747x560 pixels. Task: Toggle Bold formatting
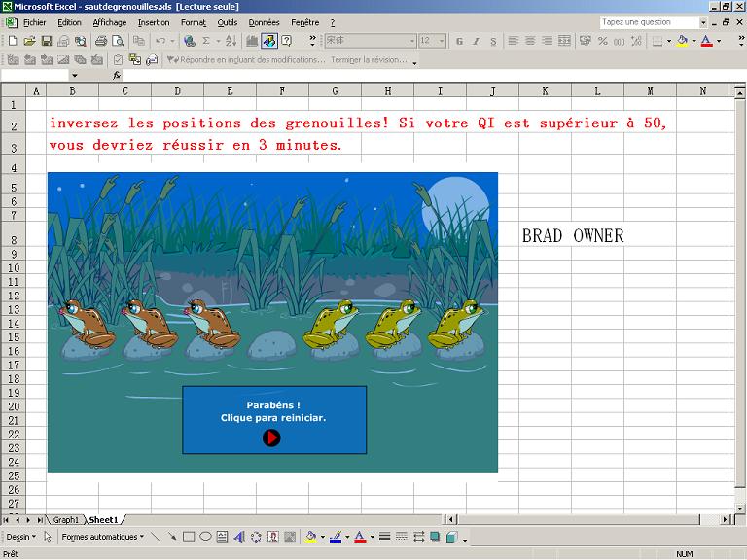(460, 41)
